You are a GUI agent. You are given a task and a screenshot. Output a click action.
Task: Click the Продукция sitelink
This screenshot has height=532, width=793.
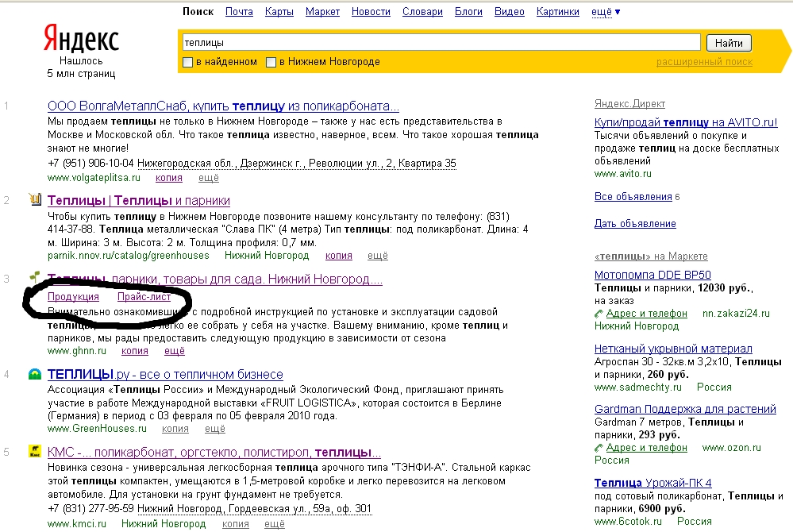73,297
